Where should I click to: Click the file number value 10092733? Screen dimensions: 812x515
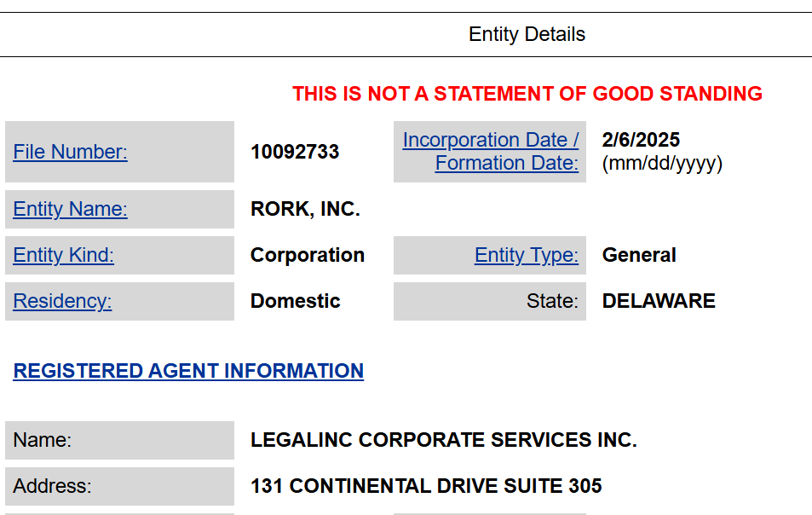pyautogui.click(x=295, y=152)
